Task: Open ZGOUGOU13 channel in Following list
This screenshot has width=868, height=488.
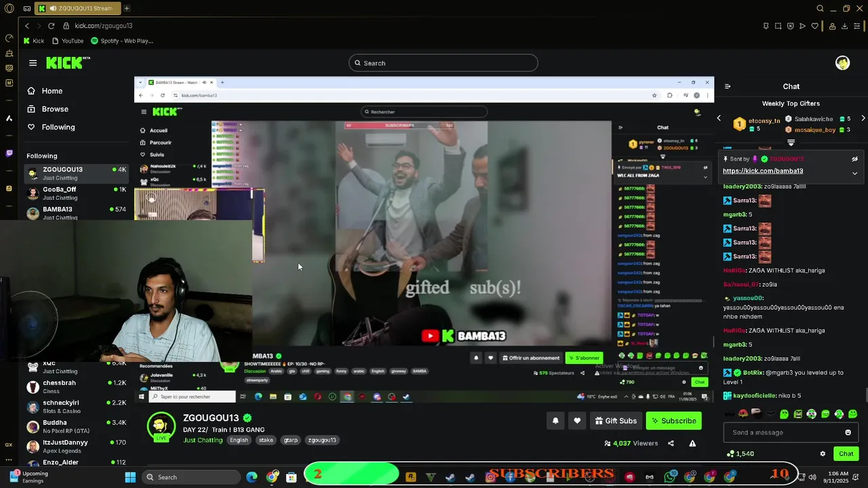Action: pyautogui.click(x=76, y=174)
